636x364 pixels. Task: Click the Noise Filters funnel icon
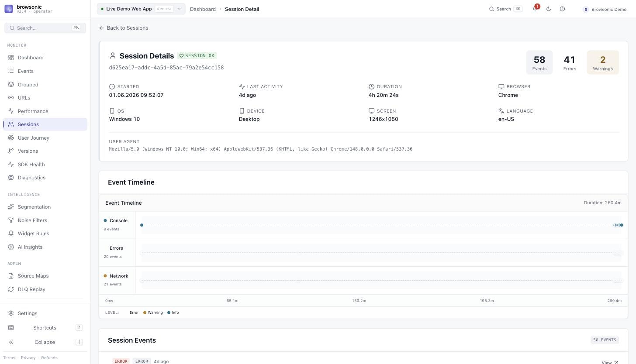click(x=11, y=220)
